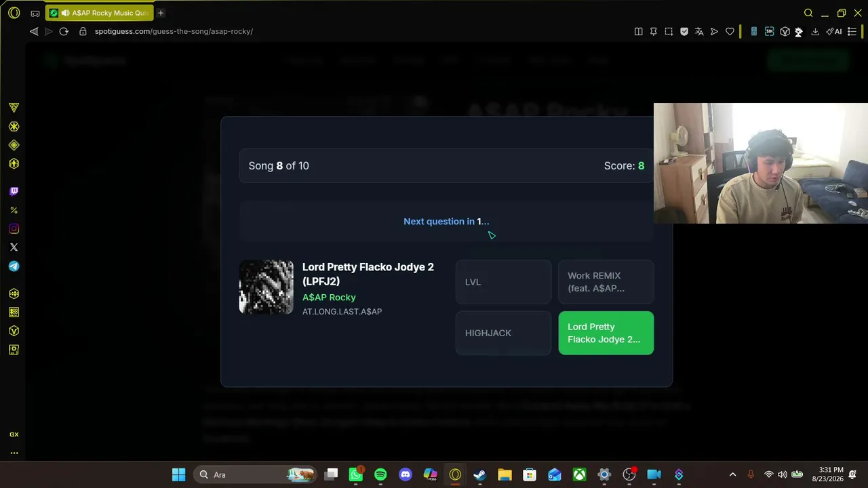868x488 pixels.
Task: Open the GX settings at sidebar bottom
Action: (x=14, y=434)
